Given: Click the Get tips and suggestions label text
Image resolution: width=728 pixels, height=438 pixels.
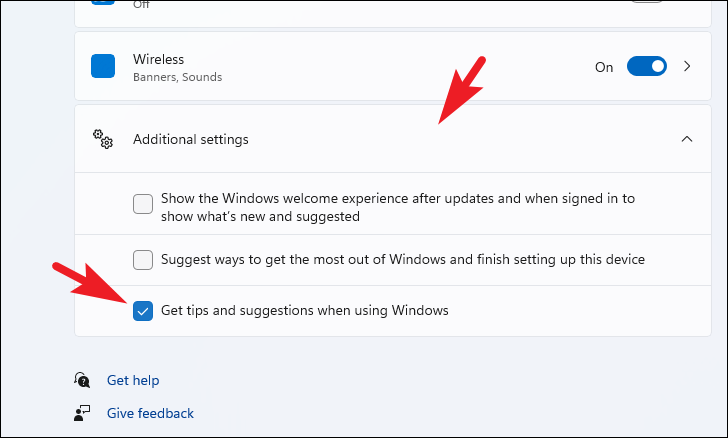Looking at the screenshot, I should click(305, 310).
